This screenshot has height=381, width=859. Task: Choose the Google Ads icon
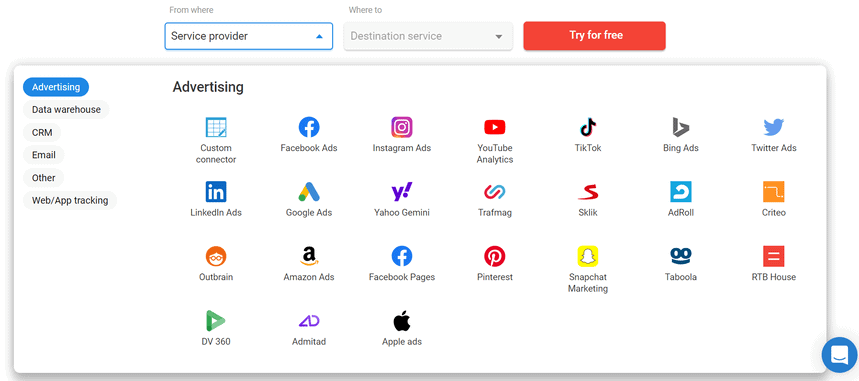[309, 192]
